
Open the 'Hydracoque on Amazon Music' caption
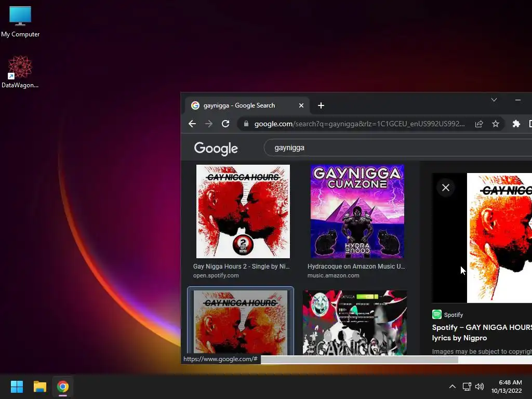tap(356, 267)
